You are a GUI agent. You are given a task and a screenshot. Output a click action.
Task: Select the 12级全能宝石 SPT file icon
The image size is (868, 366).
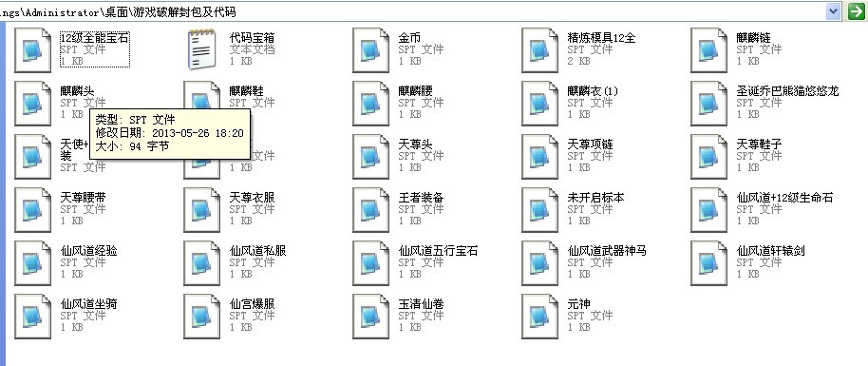pos(32,50)
